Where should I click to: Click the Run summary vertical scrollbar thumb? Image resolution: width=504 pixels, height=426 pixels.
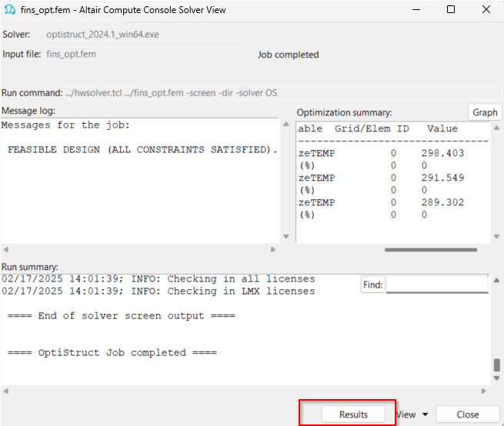tap(496, 365)
